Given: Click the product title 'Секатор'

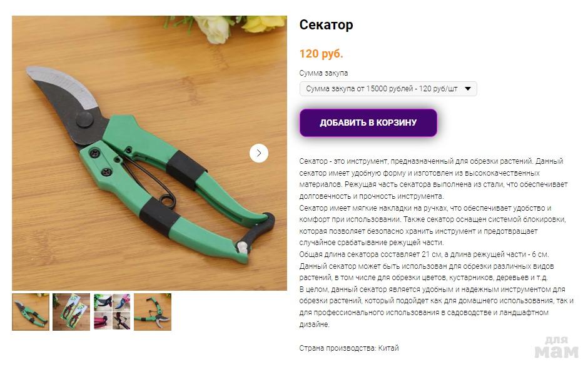Looking at the screenshot, I should [326, 25].
